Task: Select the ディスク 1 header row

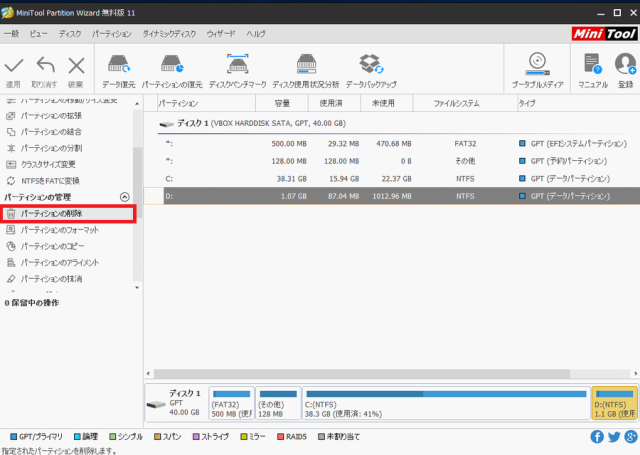Action: (399, 124)
